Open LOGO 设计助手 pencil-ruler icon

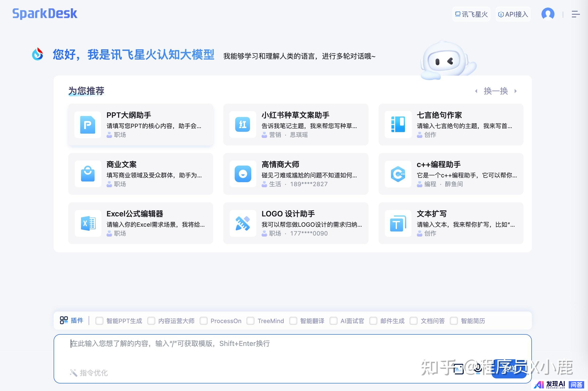242,223
